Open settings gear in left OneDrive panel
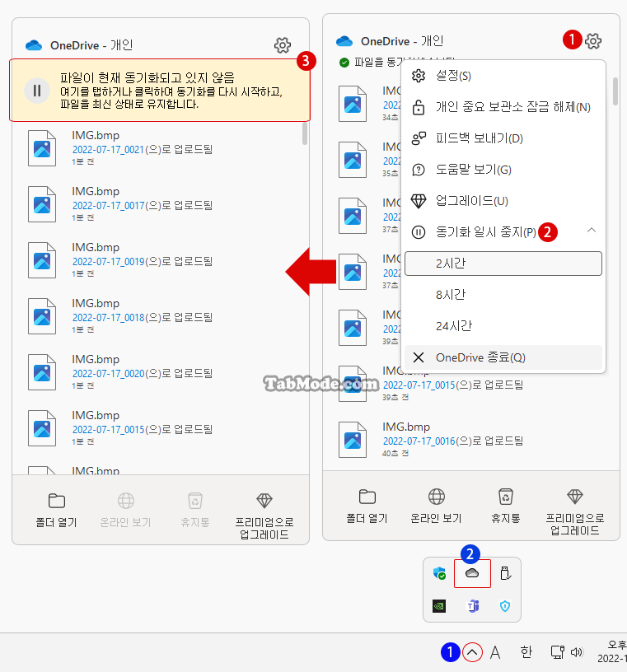The image size is (627, 672). [283, 45]
